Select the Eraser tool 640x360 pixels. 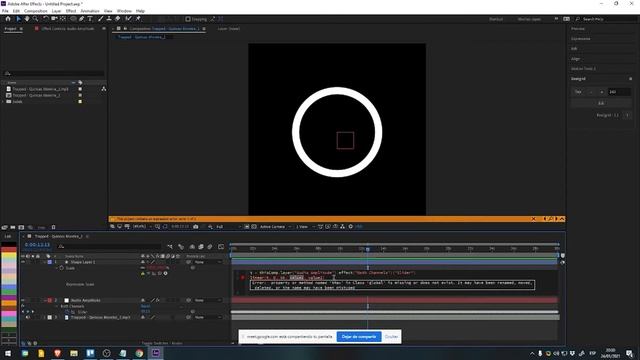pyautogui.click(x=118, y=19)
